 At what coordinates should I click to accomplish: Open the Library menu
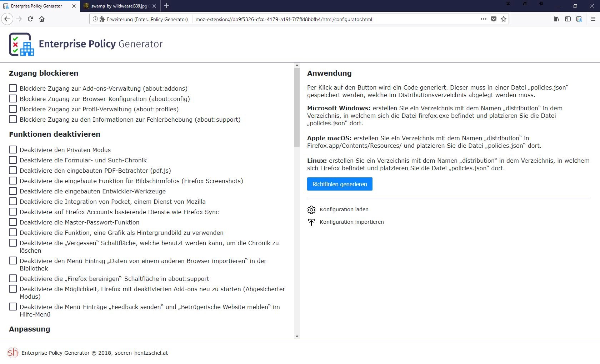point(556,19)
